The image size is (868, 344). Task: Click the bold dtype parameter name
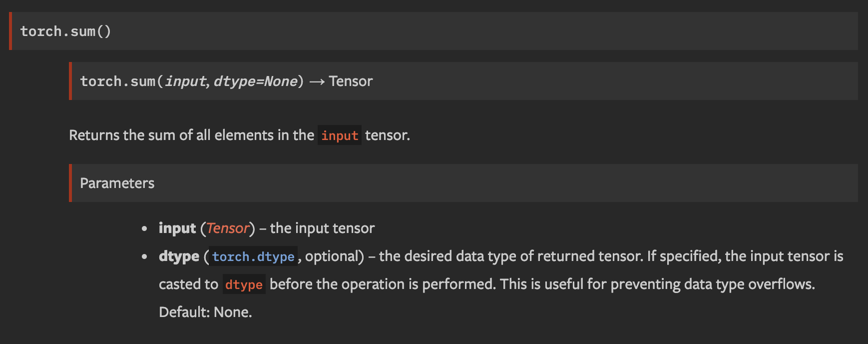point(179,256)
